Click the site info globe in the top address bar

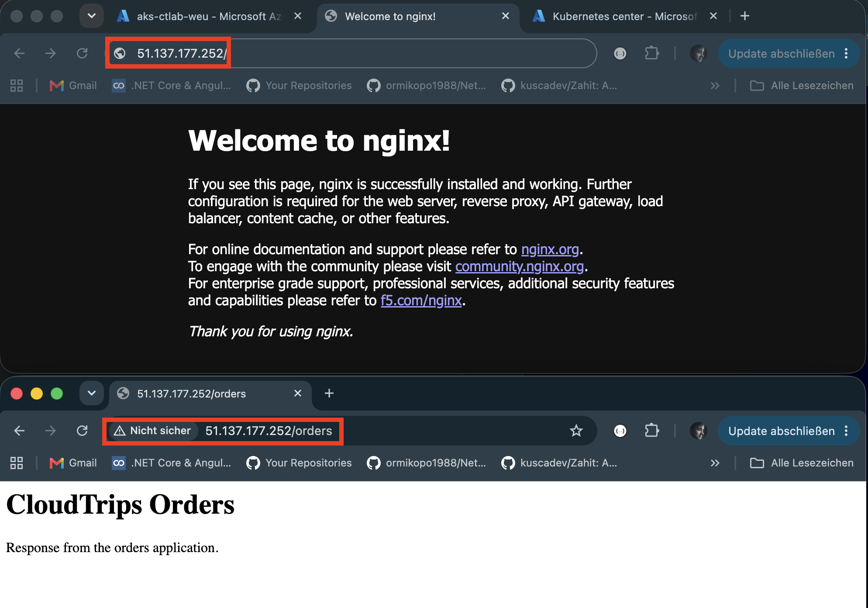(x=120, y=53)
